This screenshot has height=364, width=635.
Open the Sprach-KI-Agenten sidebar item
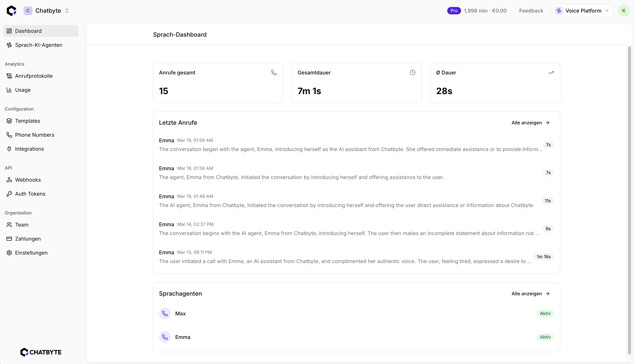click(x=39, y=45)
